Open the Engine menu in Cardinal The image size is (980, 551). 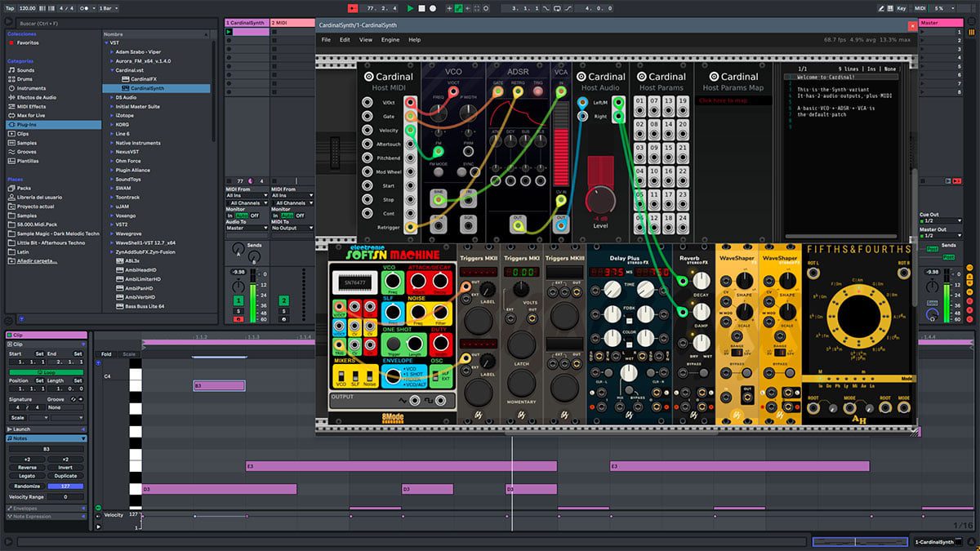tap(390, 39)
